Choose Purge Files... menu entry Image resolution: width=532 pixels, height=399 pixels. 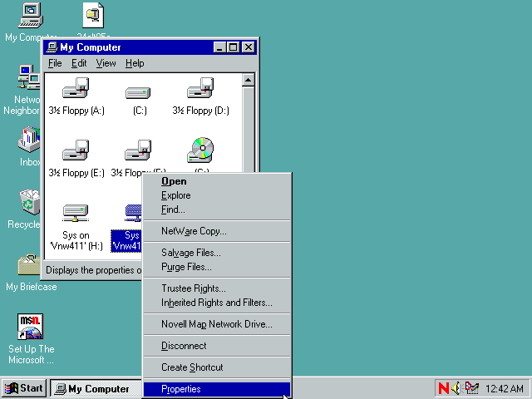click(217, 267)
